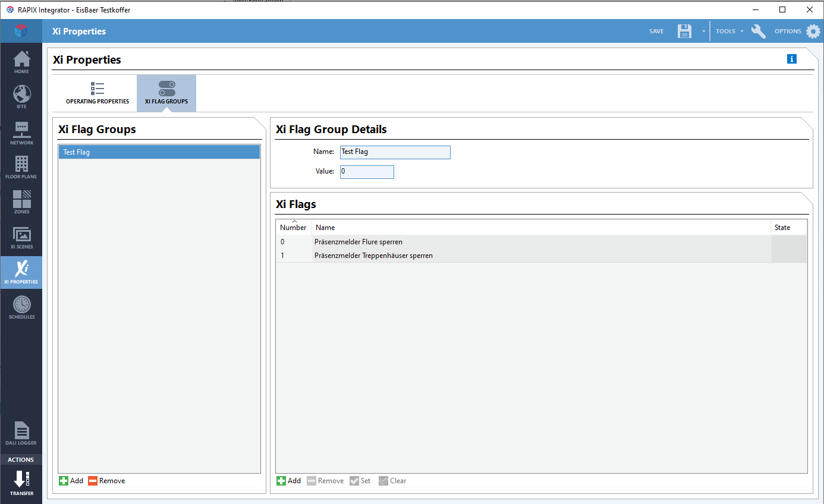Add a new Xi flag group
Screen dimensions: 824x504
click(x=71, y=481)
